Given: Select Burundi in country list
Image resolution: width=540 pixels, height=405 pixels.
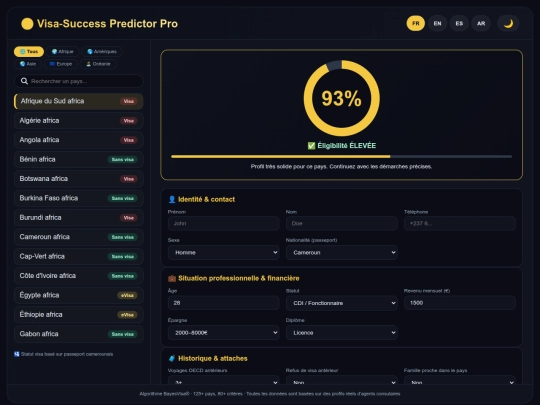Looking at the screenshot, I should (x=79, y=218).
